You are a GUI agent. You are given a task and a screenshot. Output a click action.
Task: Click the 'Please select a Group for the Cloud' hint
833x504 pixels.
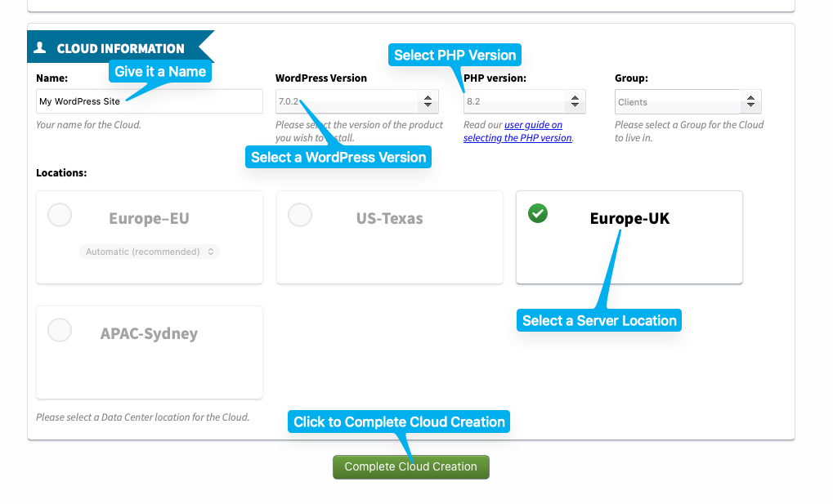click(689, 132)
